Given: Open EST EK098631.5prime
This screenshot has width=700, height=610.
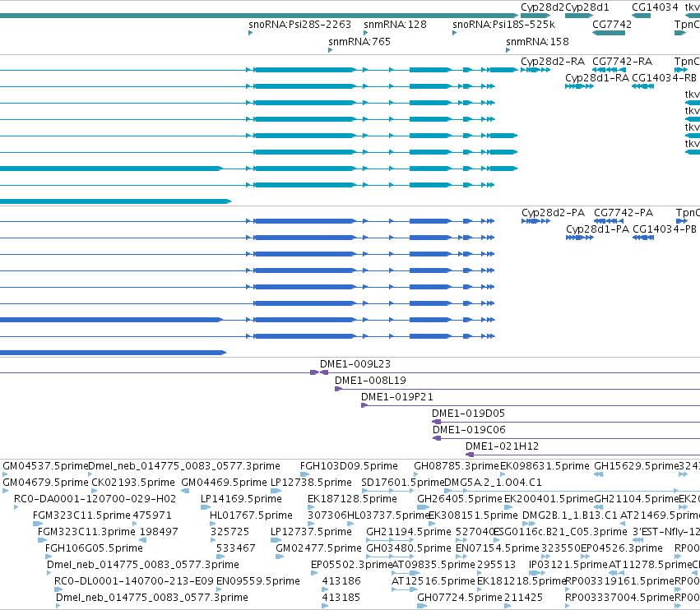Looking at the screenshot, I should tap(545, 466).
